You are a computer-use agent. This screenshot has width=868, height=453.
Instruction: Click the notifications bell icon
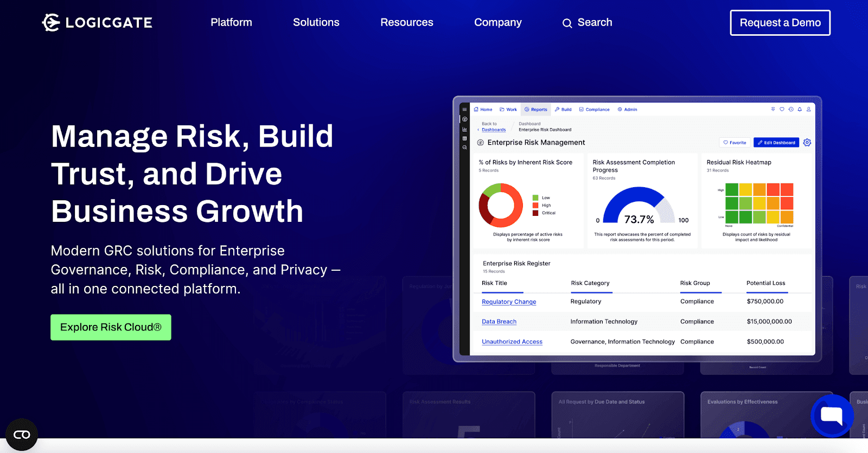[x=800, y=109]
